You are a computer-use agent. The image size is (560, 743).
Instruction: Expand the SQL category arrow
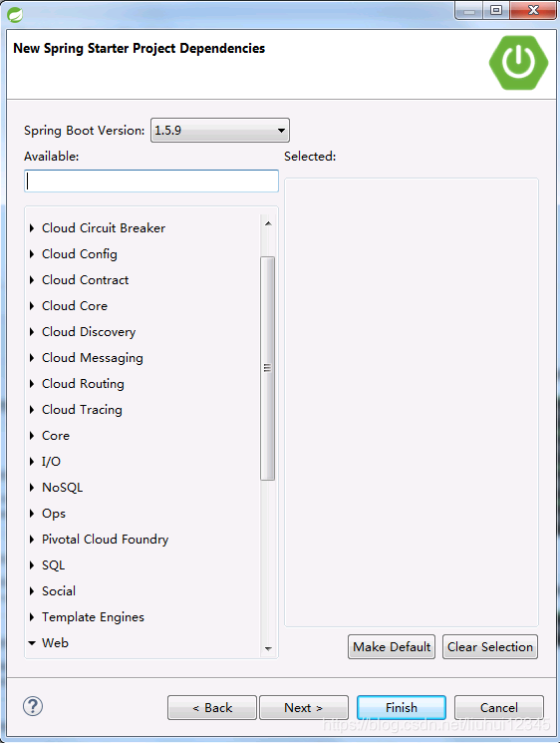pyautogui.click(x=32, y=564)
